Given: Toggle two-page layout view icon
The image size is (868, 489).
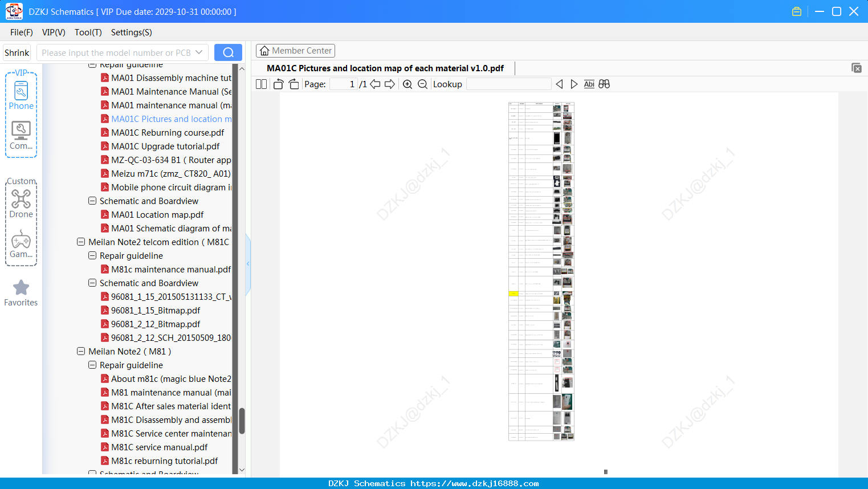Looking at the screenshot, I should [261, 84].
